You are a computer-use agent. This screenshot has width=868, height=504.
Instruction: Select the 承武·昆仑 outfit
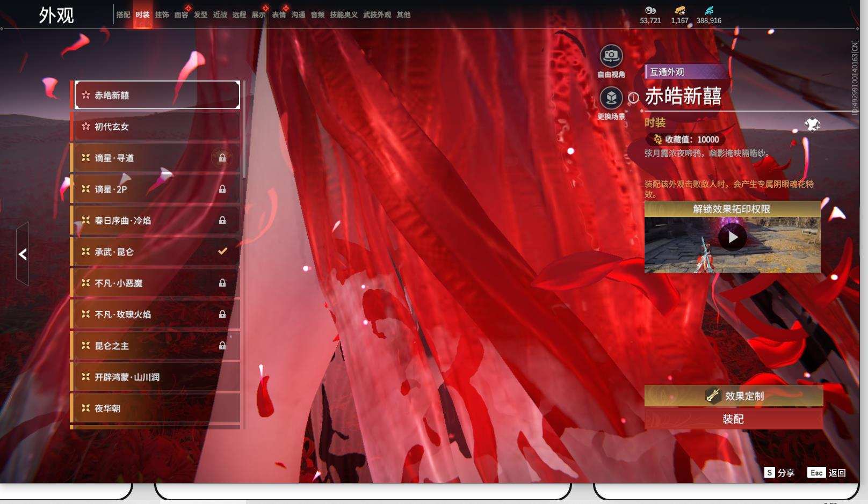(156, 251)
